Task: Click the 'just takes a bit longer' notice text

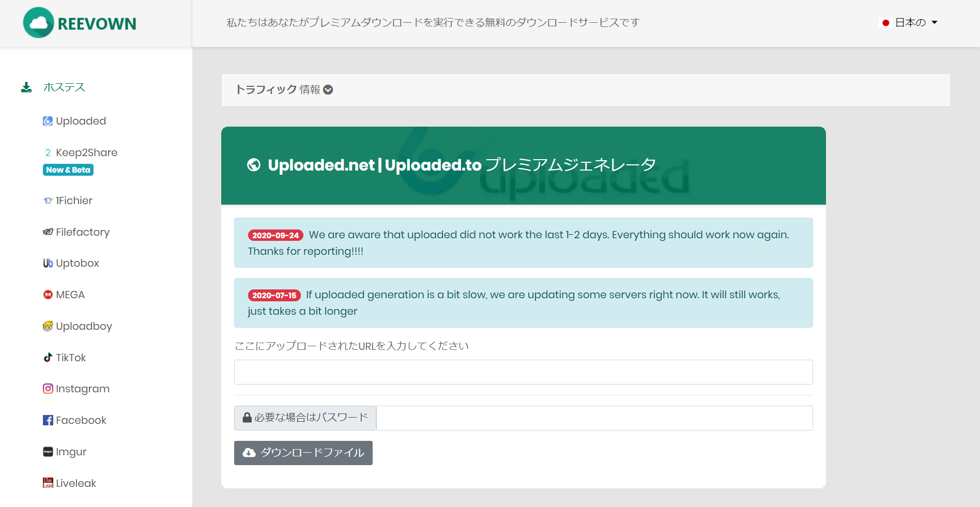Action: pos(302,311)
